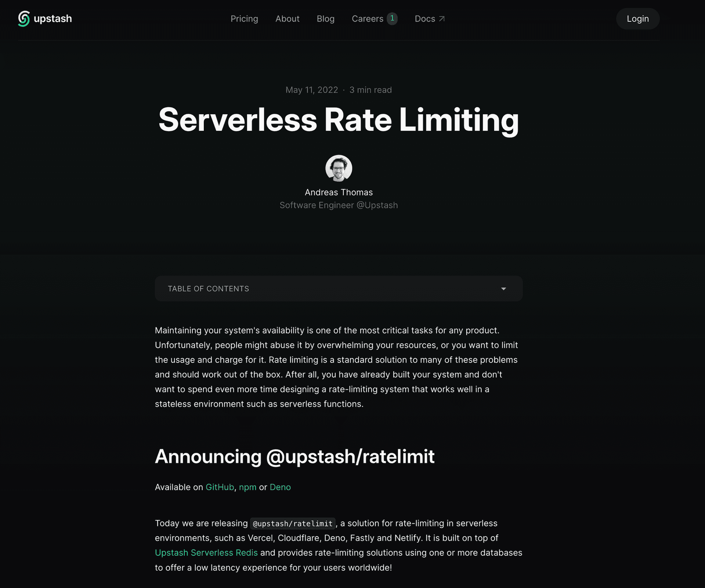Click the Upstash Serverless Redis link
Screen dimensions: 705x588
[x=206, y=552]
